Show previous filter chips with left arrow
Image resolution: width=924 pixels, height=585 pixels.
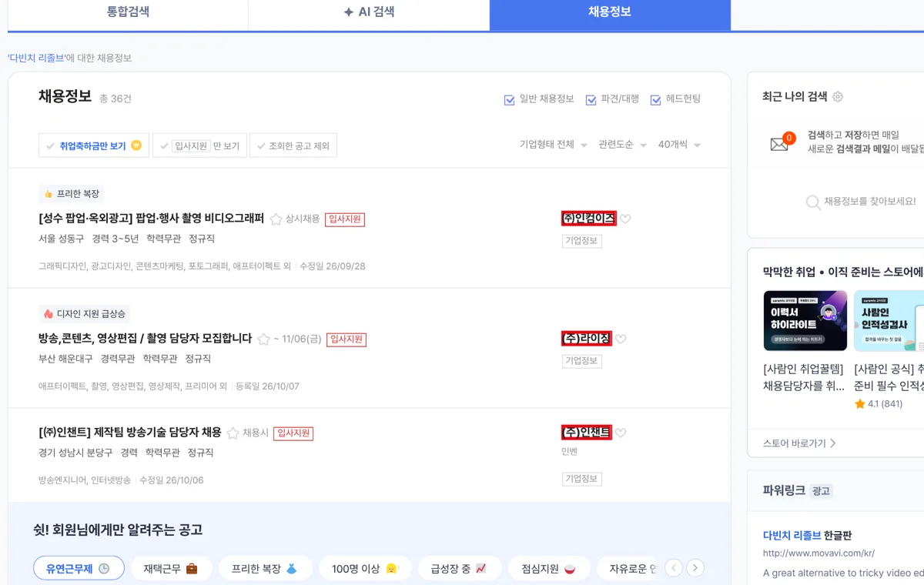click(x=674, y=569)
